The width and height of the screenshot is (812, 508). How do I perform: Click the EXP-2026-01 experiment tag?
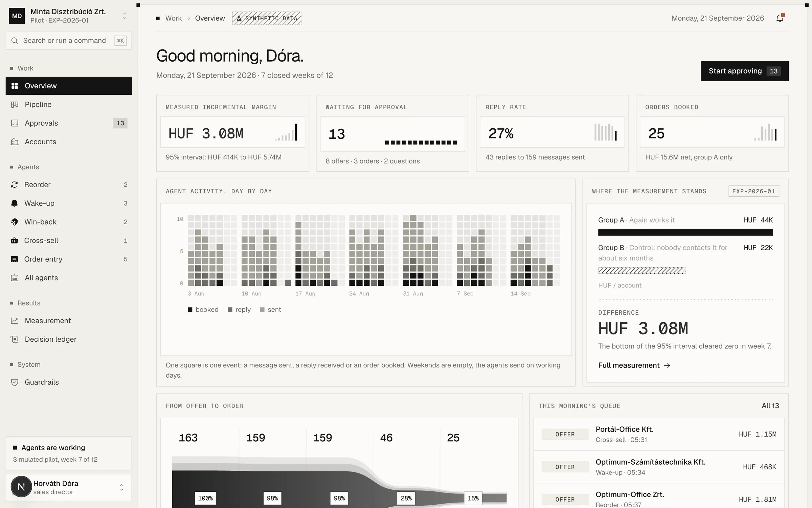point(754,191)
